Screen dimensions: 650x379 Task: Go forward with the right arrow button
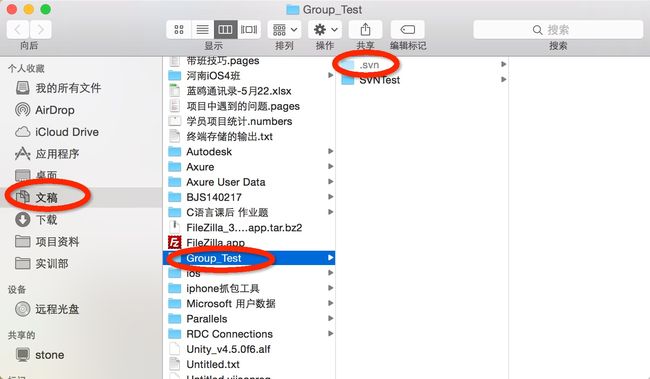pos(41,29)
